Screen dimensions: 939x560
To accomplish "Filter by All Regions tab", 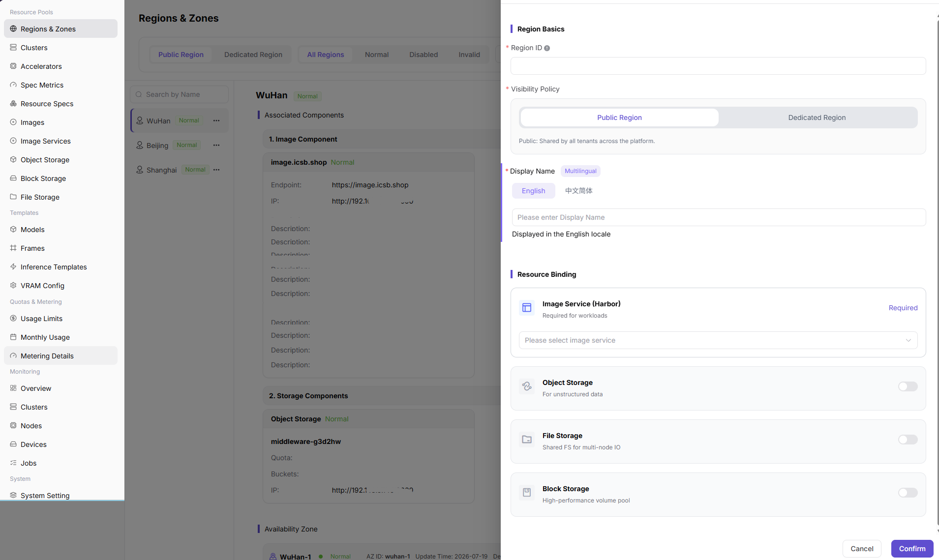I will tap(326, 55).
